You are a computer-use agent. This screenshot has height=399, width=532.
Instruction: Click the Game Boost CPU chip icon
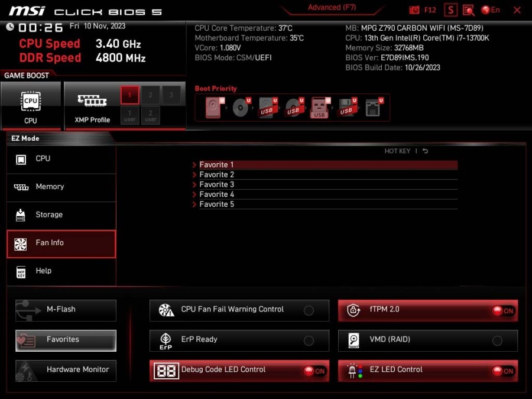point(31,101)
